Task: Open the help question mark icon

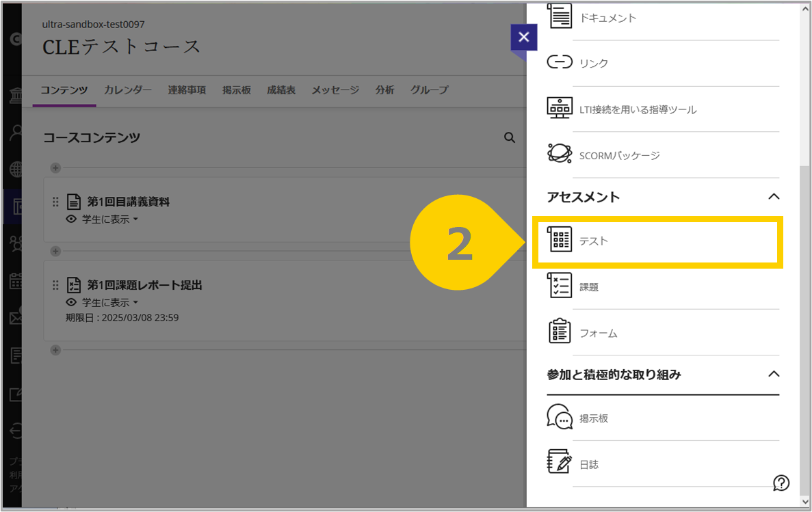Action: [781, 483]
